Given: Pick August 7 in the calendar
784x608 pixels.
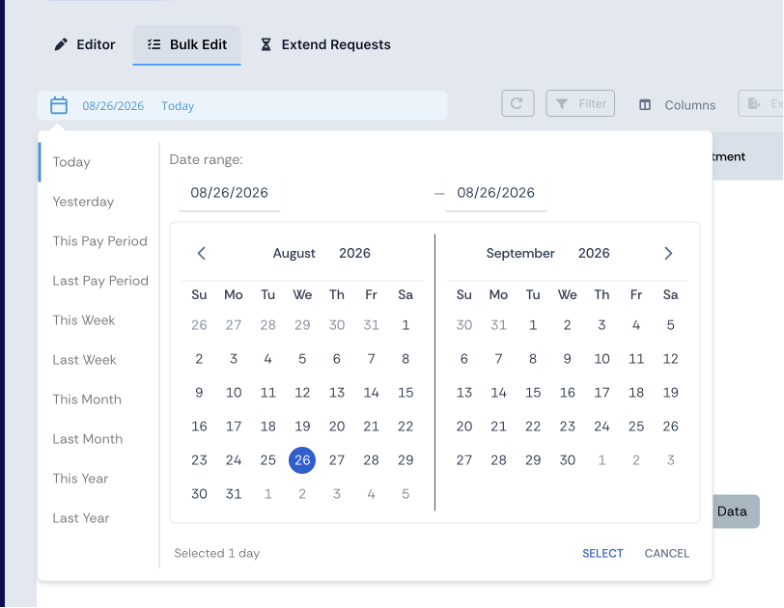Looking at the screenshot, I should (x=371, y=359).
